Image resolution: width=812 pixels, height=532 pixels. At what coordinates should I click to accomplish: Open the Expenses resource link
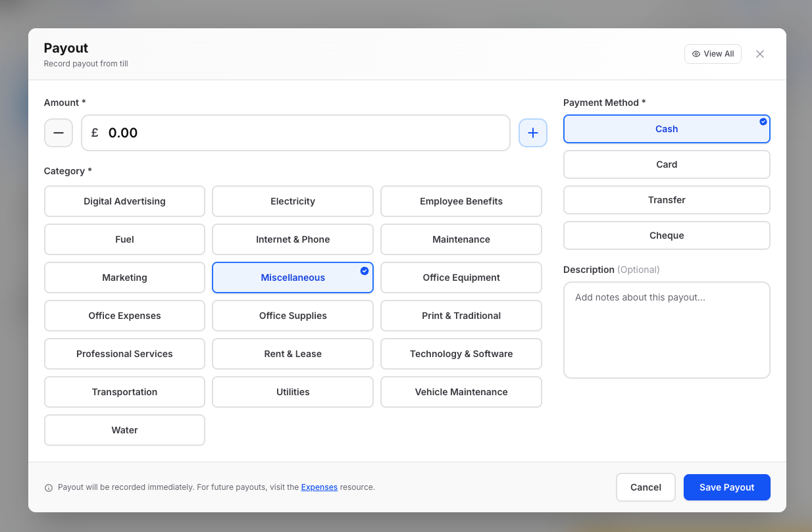tap(319, 487)
